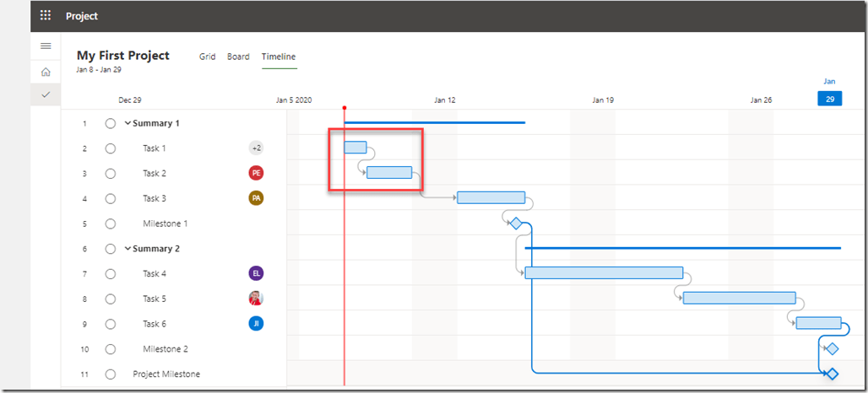The image size is (868, 393).
Task: Click the +2 assignees badge on Task 1
Action: (256, 148)
